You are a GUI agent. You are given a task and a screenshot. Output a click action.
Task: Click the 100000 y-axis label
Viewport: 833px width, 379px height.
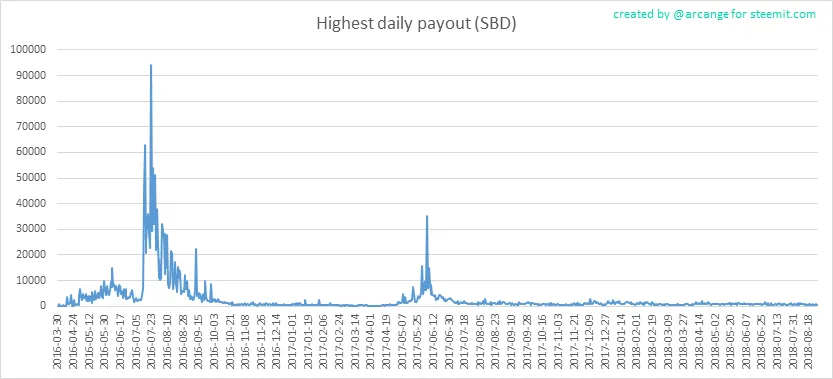click(x=29, y=50)
